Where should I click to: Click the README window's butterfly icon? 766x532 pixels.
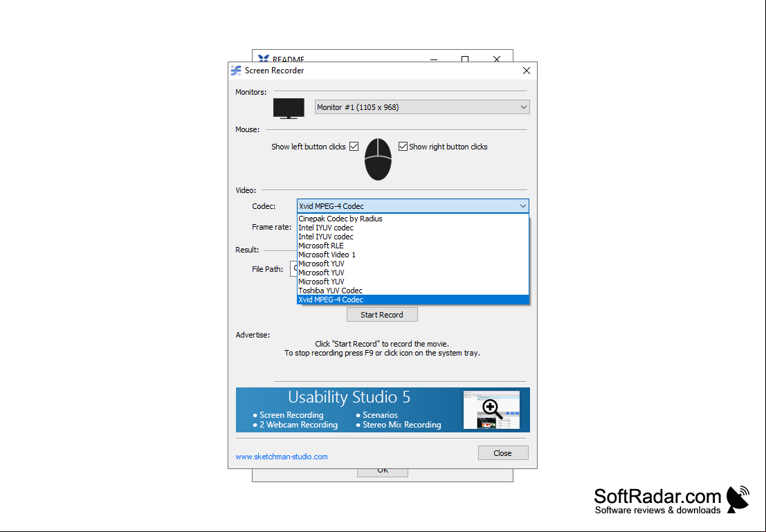point(264,59)
